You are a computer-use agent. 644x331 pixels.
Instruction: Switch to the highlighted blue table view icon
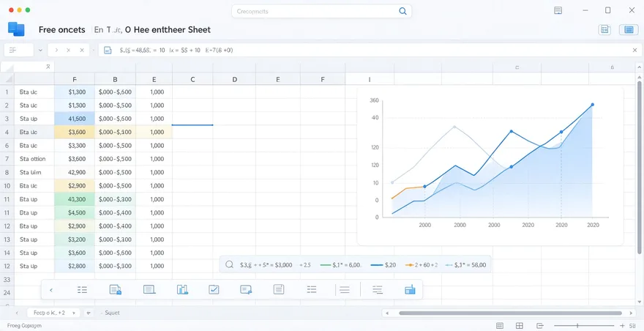click(629, 29)
